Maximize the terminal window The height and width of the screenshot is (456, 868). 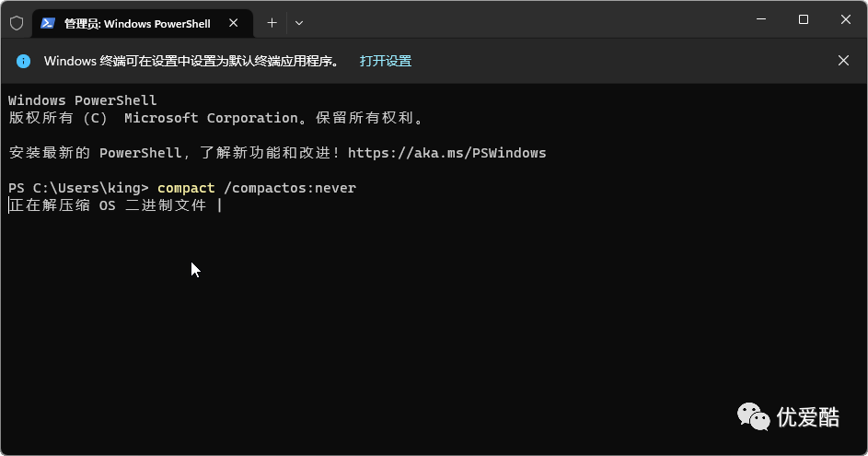tap(804, 19)
